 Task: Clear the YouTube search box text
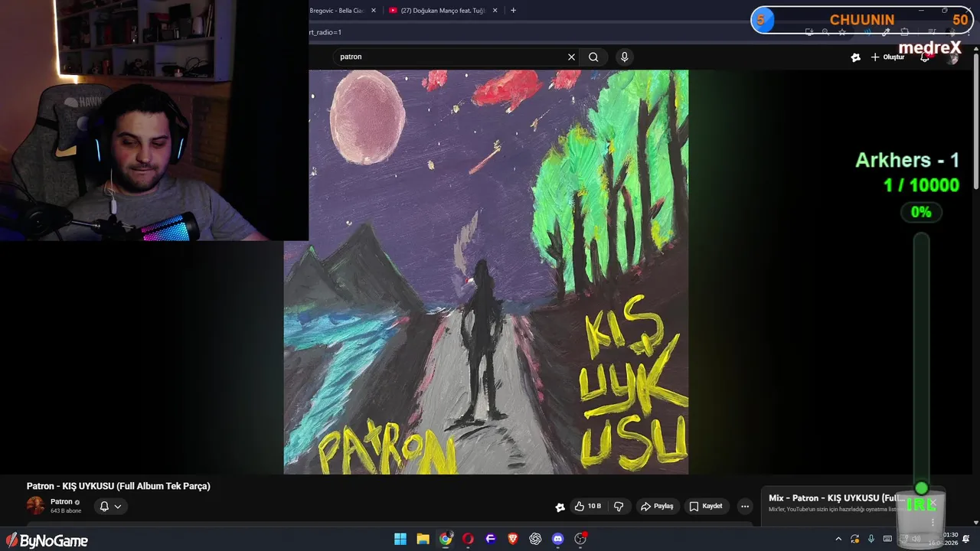(x=571, y=57)
